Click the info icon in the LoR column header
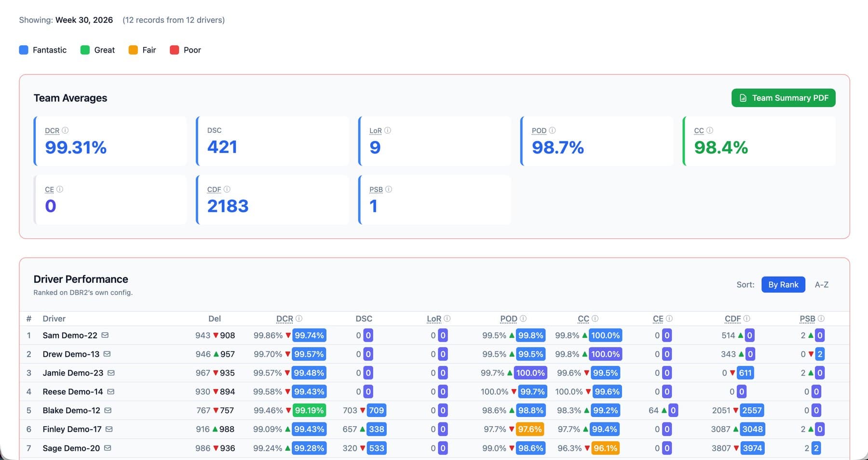This screenshot has width=868, height=460. pyautogui.click(x=447, y=319)
